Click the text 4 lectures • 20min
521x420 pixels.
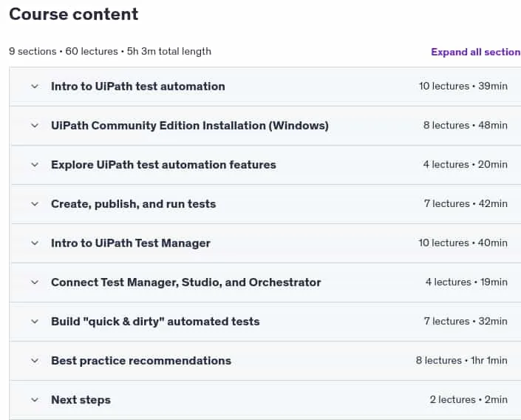465,165
